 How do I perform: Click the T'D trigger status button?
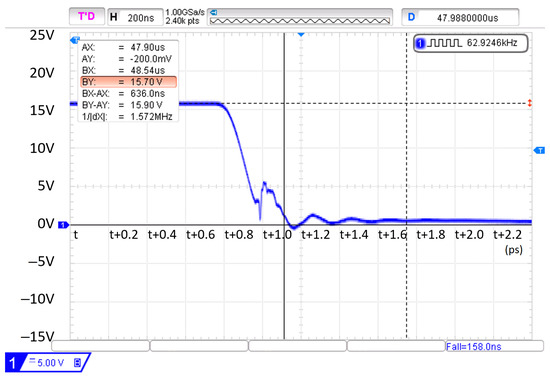coord(87,16)
